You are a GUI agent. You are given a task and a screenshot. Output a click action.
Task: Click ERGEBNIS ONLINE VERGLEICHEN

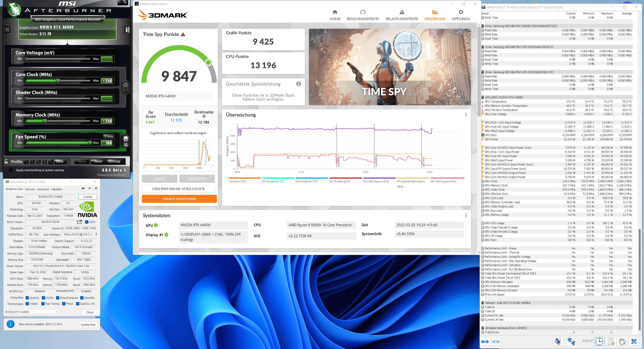coord(178,189)
